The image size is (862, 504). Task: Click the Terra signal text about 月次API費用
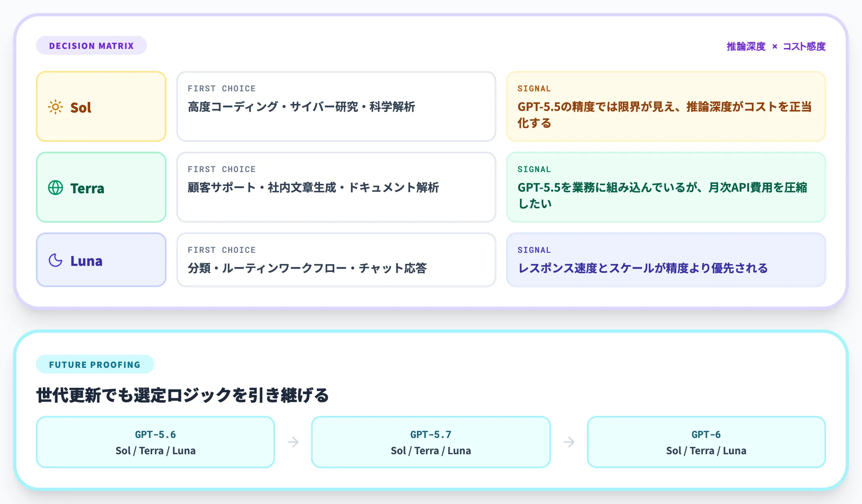[662, 196]
